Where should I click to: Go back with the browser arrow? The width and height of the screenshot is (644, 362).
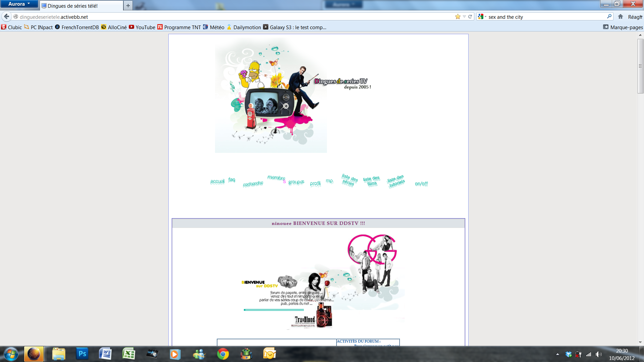pos(7,16)
